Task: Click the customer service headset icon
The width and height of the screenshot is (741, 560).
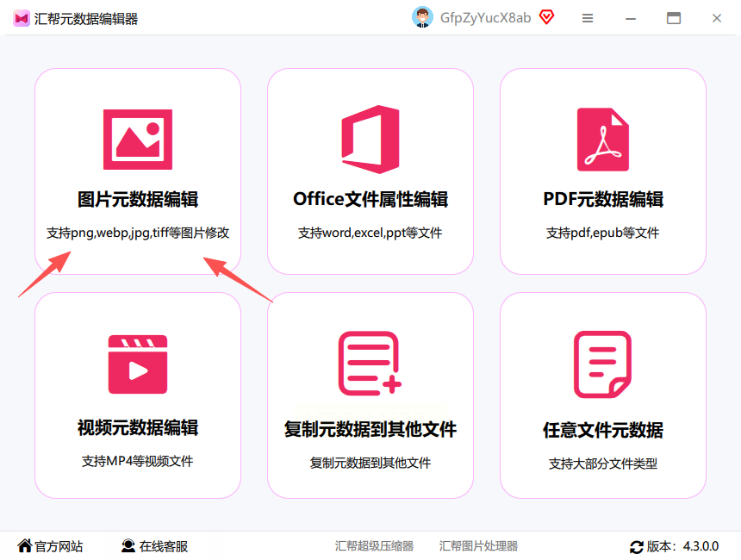Action: (128, 546)
